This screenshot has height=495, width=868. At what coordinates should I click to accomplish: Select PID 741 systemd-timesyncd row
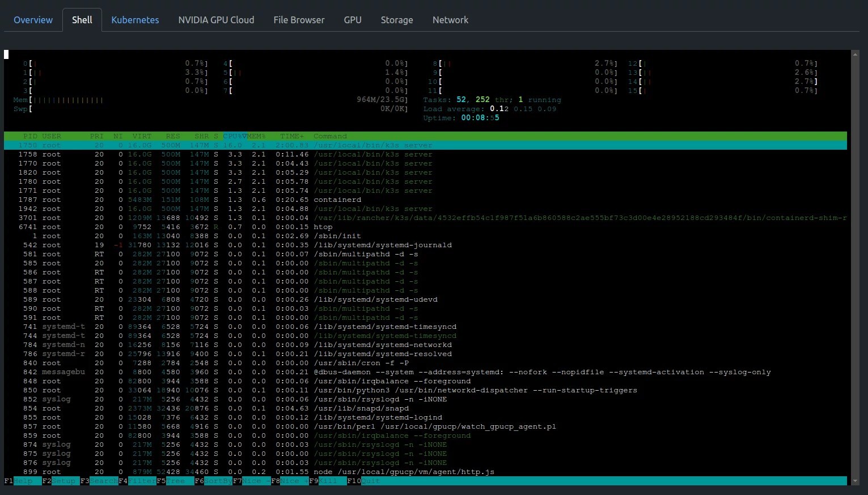click(x=425, y=327)
